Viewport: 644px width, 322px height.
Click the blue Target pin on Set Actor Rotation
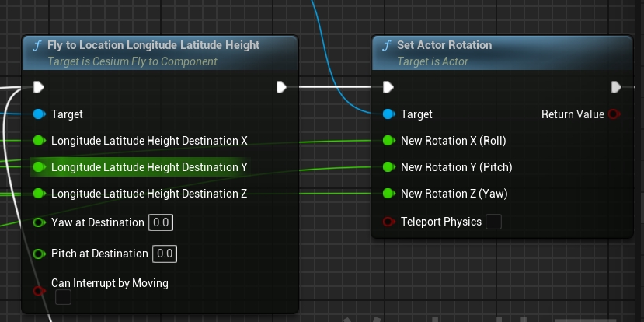tap(388, 114)
